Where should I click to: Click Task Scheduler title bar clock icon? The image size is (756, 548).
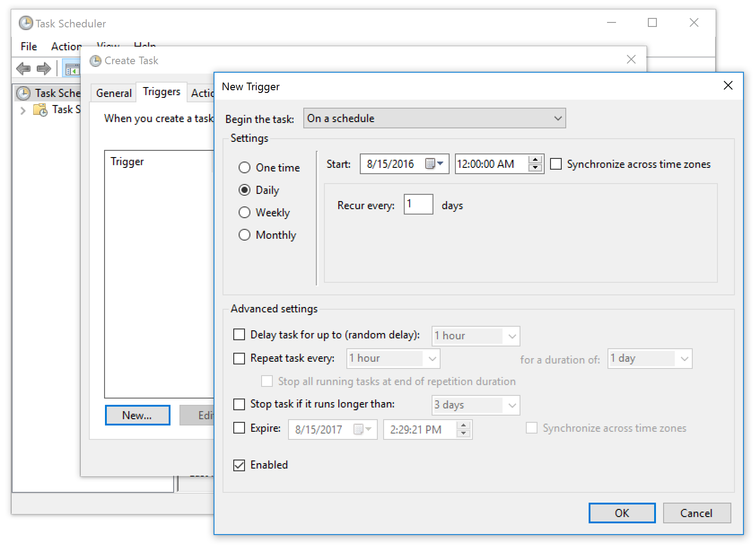[x=26, y=23]
